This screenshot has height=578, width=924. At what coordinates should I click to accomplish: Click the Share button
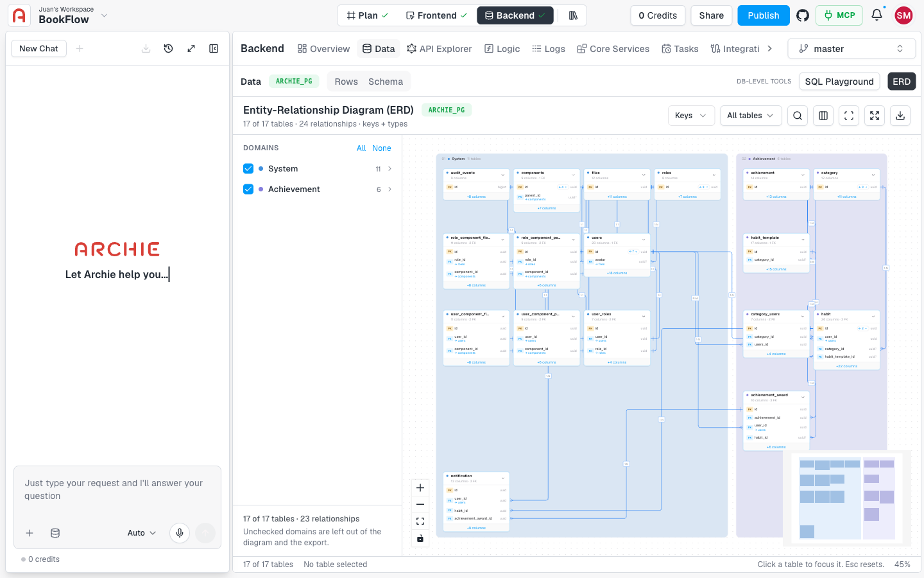712,15
